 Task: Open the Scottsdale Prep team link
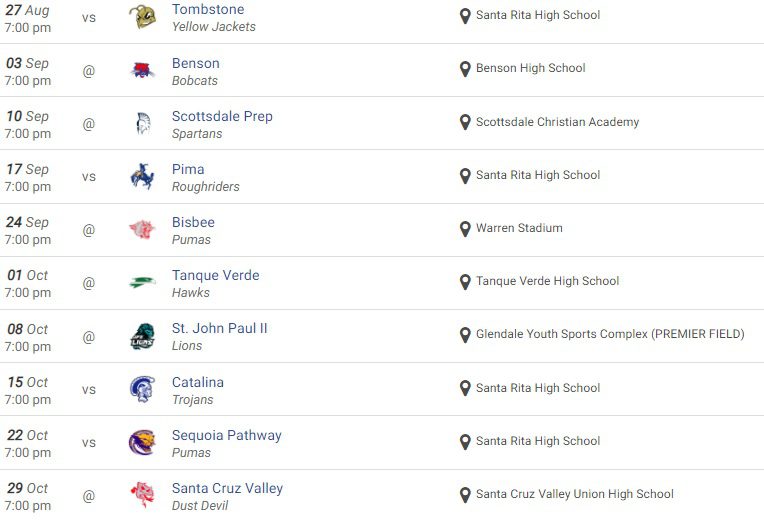pyautogui.click(x=222, y=116)
